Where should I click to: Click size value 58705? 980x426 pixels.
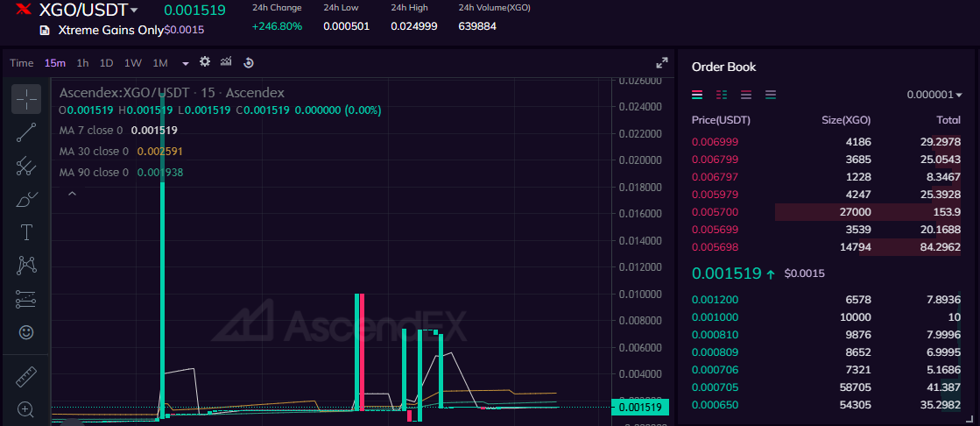click(x=856, y=387)
